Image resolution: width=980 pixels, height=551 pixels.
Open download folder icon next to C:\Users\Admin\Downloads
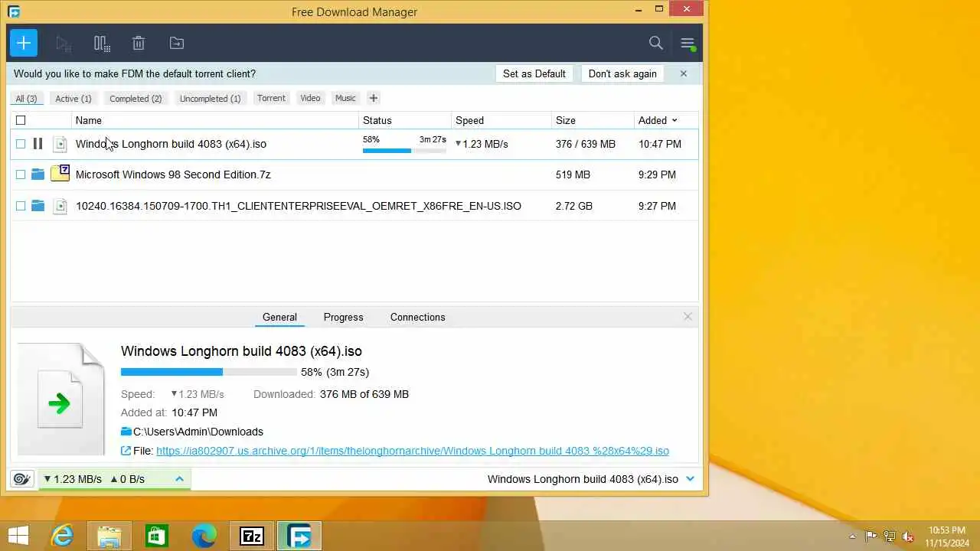pos(126,432)
